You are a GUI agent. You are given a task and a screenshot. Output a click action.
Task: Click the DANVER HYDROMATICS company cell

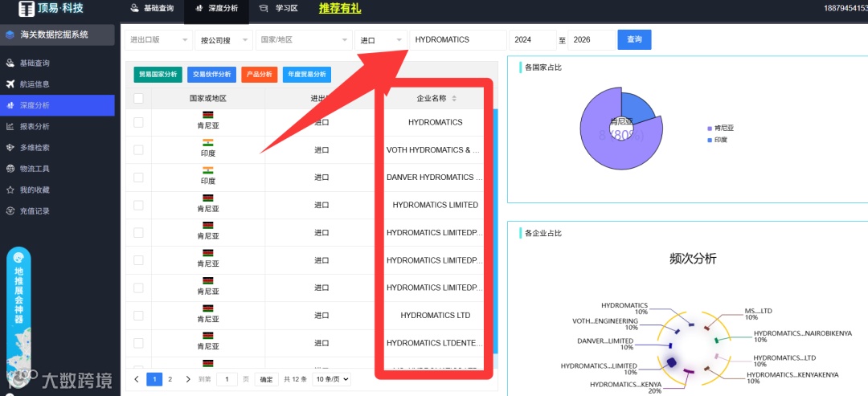click(435, 178)
